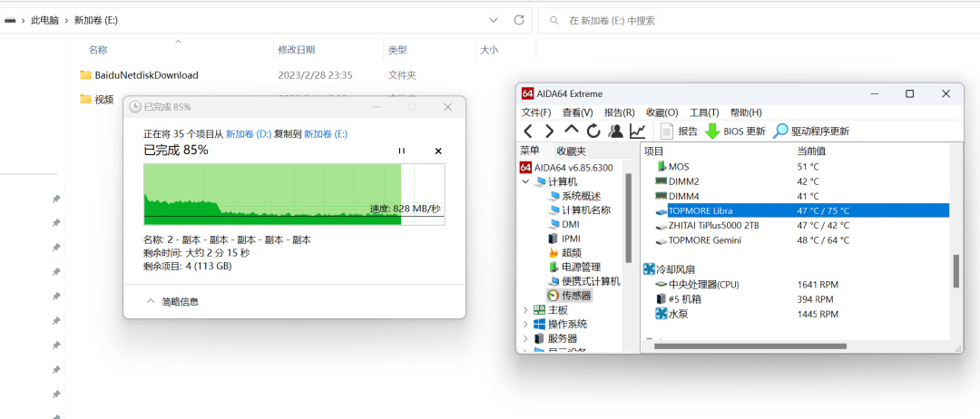Select IPMI in the tree
This screenshot has height=419, width=980.
[x=565, y=239]
